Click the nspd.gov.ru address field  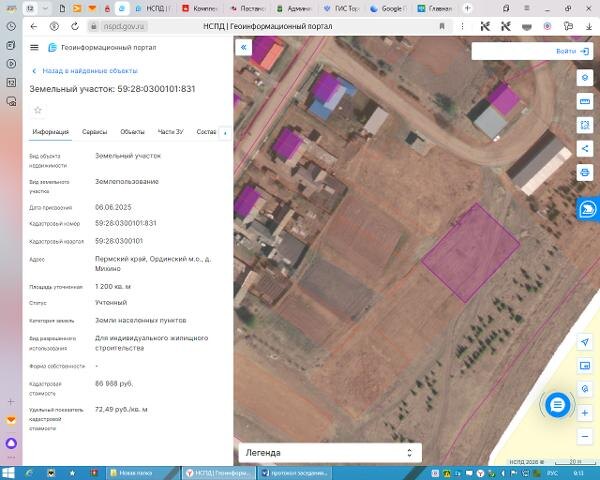124,26
